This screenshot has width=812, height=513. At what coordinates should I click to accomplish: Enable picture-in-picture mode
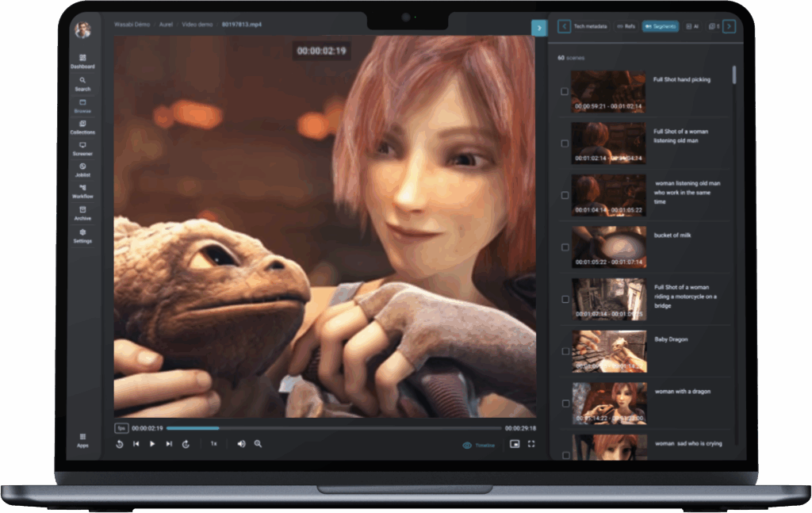[515, 444]
